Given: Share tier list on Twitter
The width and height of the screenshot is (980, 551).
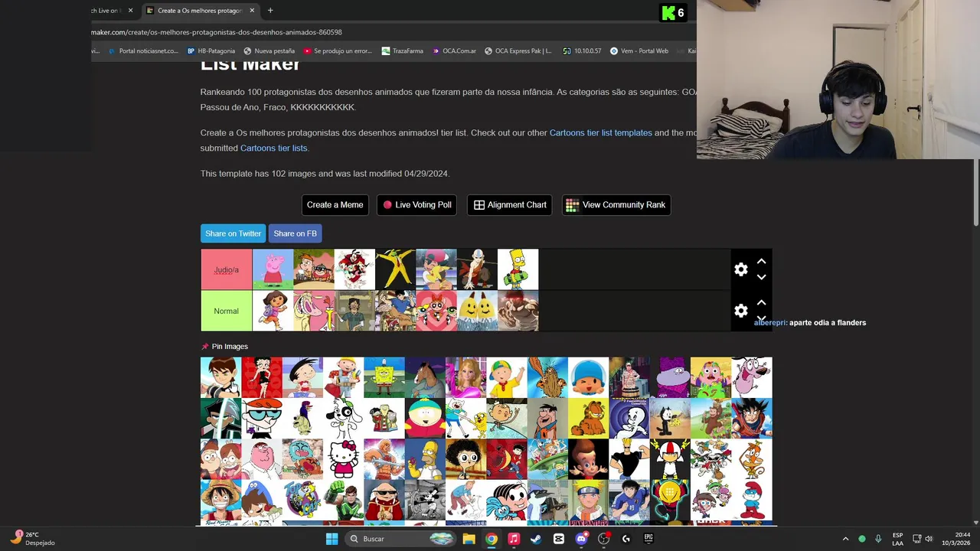Looking at the screenshot, I should click(233, 233).
